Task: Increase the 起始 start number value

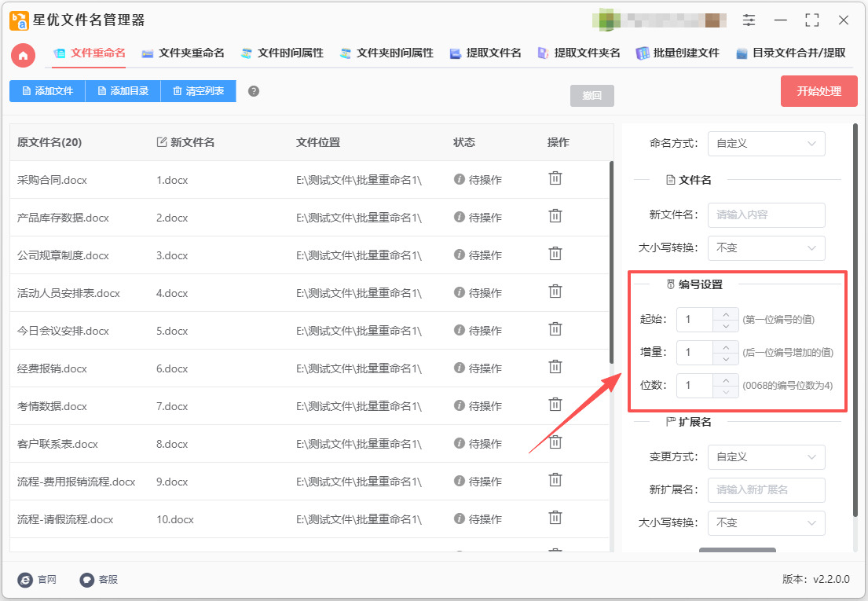Action: tap(725, 313)
